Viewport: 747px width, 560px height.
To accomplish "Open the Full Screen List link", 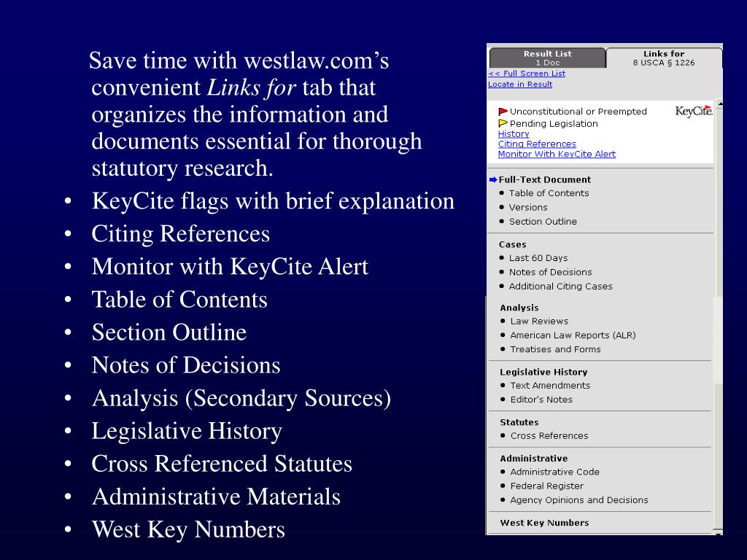I will pyautogui.click(x=527, y=74).
